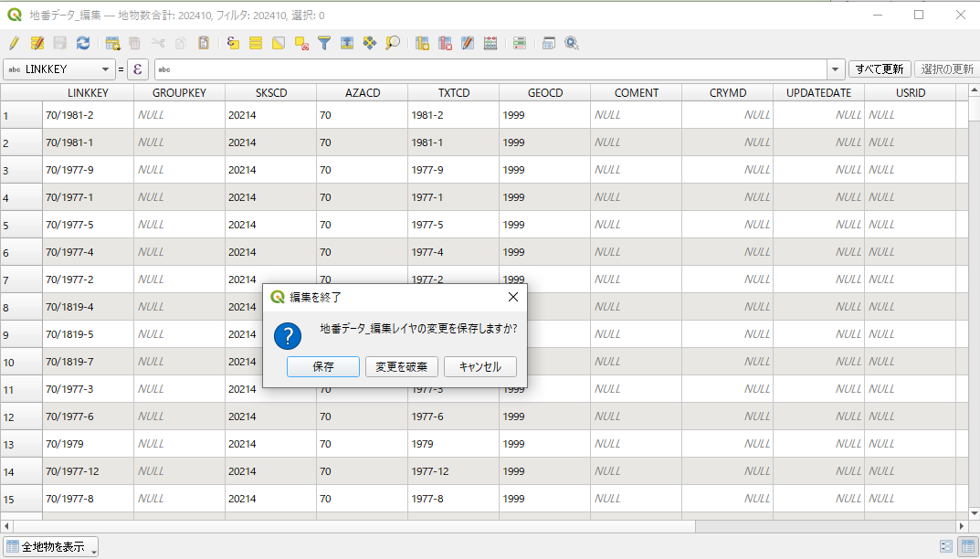Click 保存 to save layer changes

(322, 366)
